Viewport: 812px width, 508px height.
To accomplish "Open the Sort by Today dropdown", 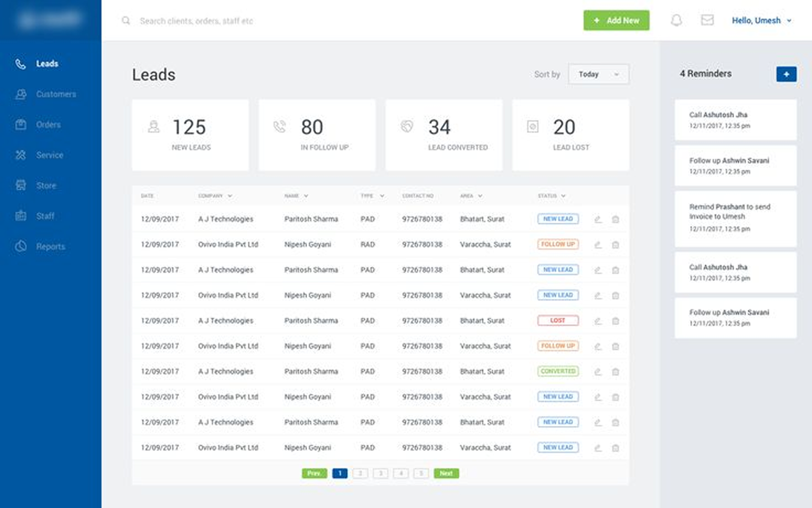I will pyautogui.click(x=598, y=75).
